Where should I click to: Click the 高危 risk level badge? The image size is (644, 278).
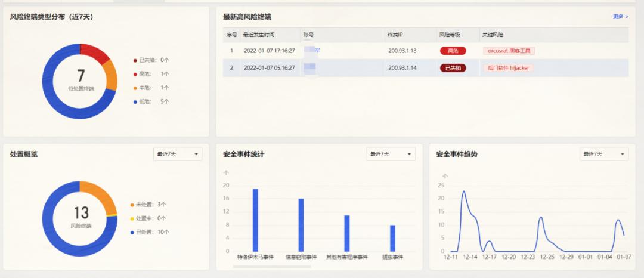click(453, 51)
